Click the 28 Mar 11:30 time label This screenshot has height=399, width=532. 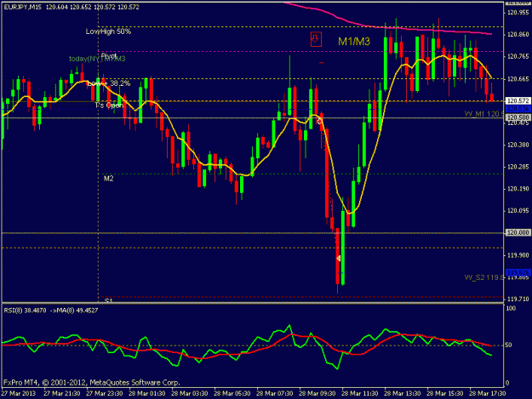click(360, 394)
